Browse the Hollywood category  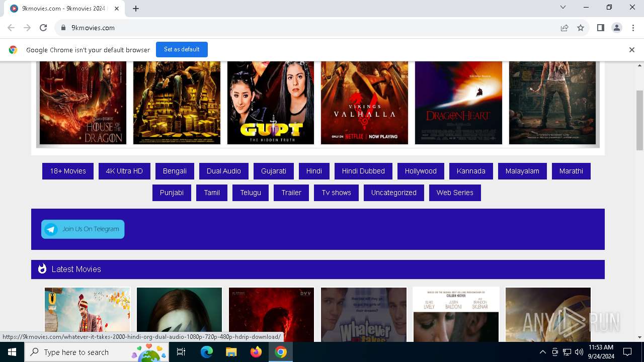[421, 171]
